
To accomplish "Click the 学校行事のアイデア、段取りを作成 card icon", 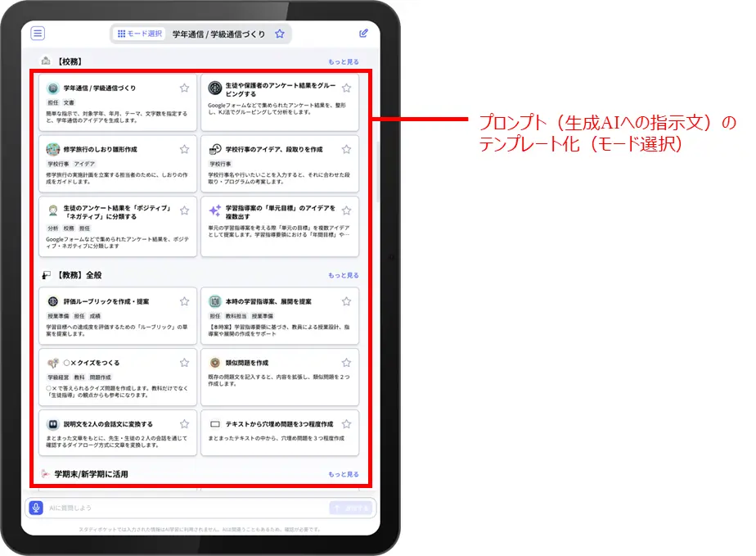I will 215,150.
